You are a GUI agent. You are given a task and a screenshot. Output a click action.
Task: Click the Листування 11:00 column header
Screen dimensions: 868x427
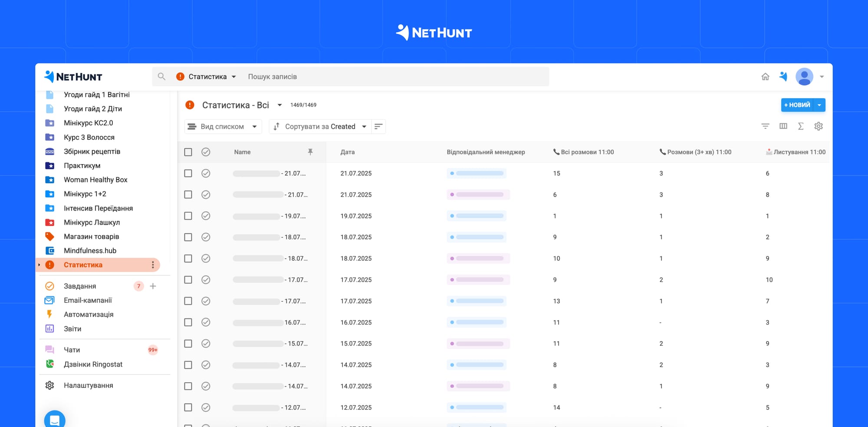click(x=796, y=152)
